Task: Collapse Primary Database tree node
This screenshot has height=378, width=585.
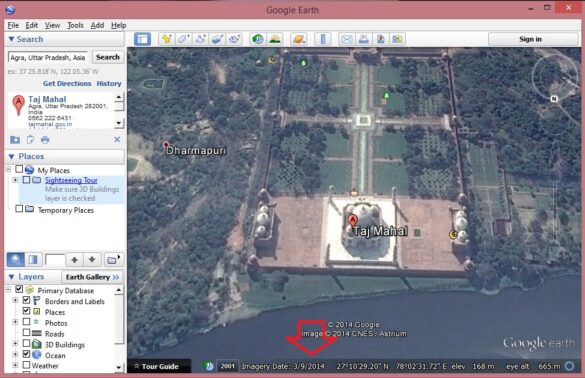Action: pyautogui.click(x=8, y=289)
